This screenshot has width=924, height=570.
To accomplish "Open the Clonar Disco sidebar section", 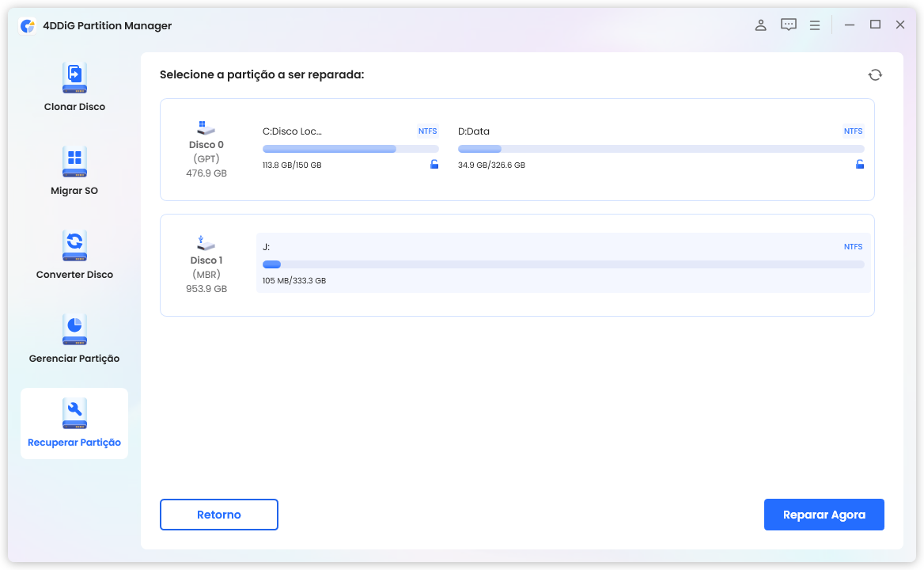I will point(74,87).
